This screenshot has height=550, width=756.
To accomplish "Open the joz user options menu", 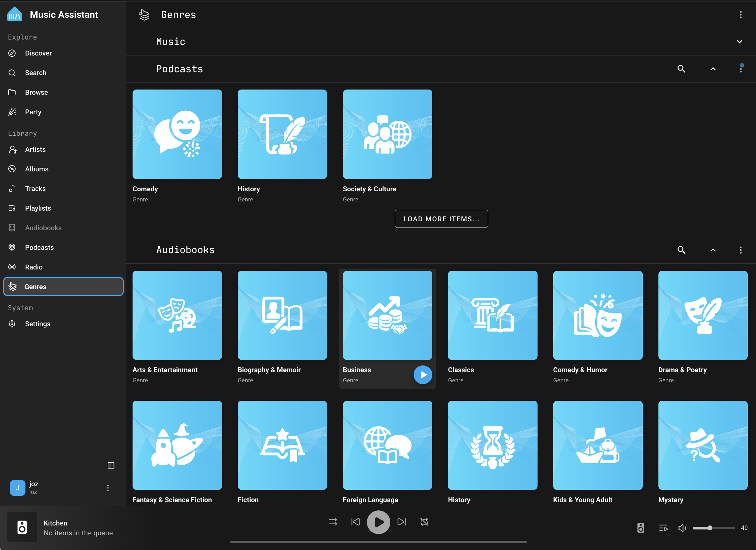I will 108,488.
